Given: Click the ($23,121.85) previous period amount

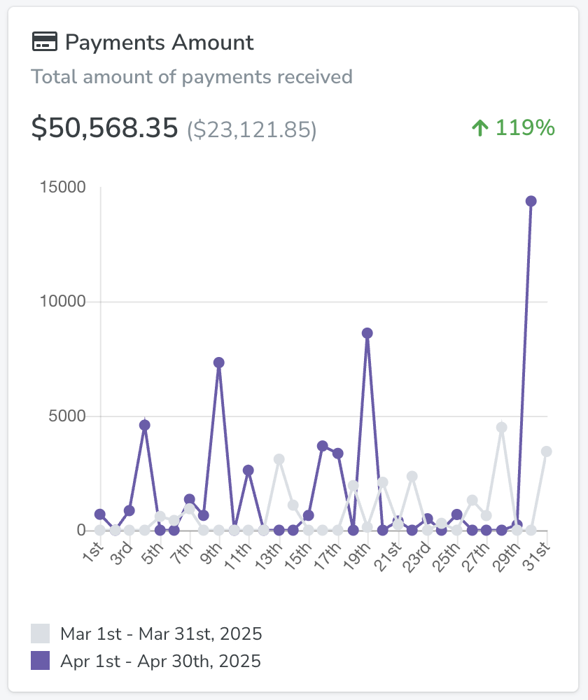Looking at the screenshot, I should pos(251,129).
